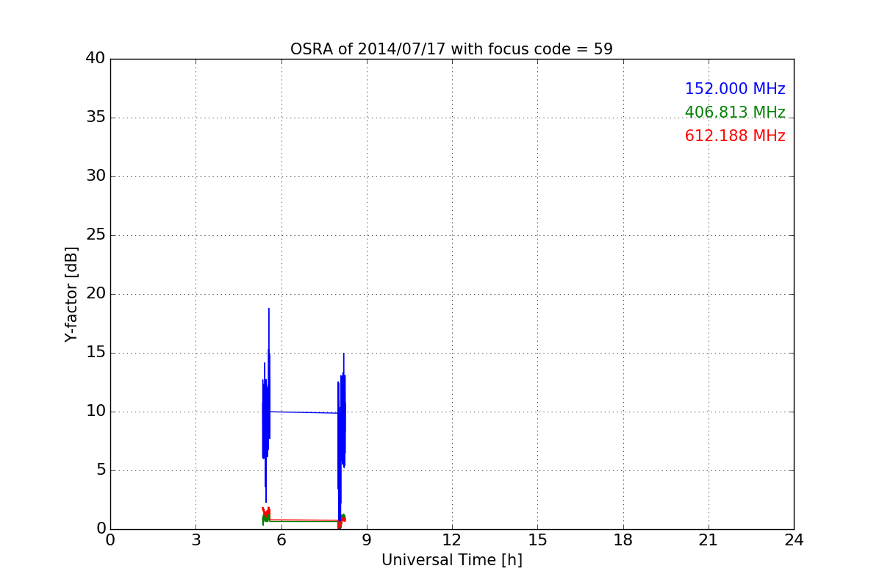Click x-axis tick label 21

click(708, 540)
